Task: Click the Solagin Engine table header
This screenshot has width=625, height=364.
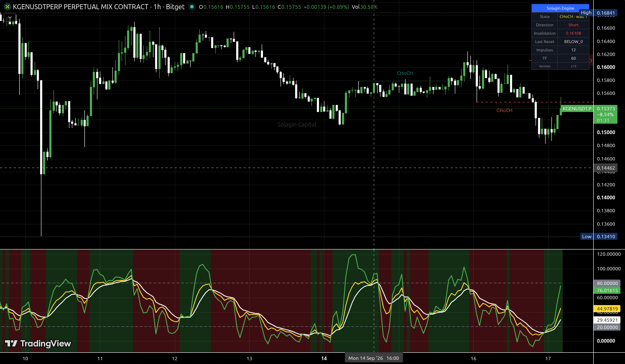Action: pos(560,8)
